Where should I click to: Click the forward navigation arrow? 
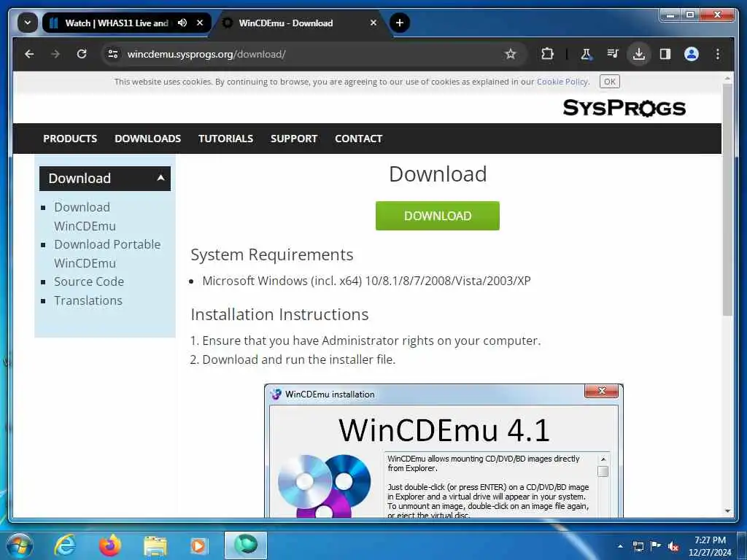(x=55, y=54)
